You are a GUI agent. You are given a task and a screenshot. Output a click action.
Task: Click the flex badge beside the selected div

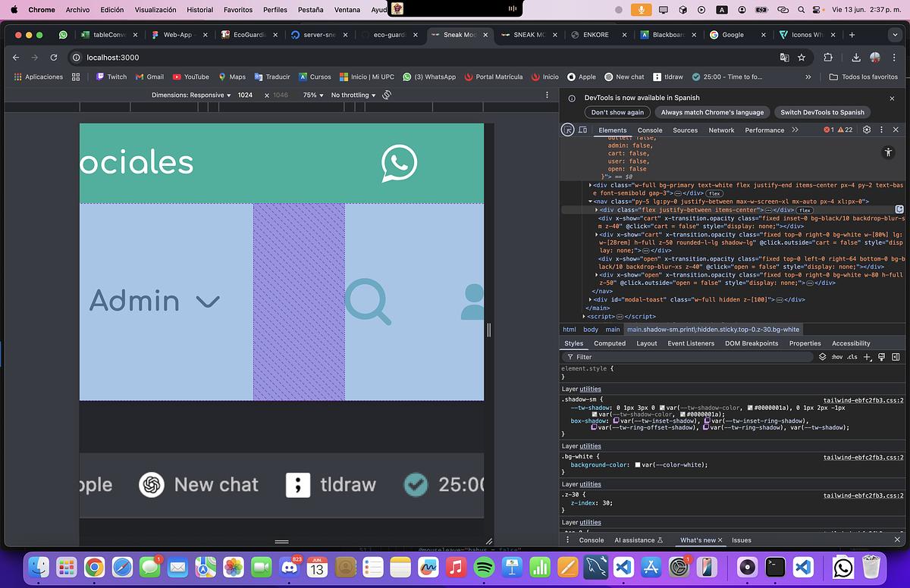pos(805,210)
